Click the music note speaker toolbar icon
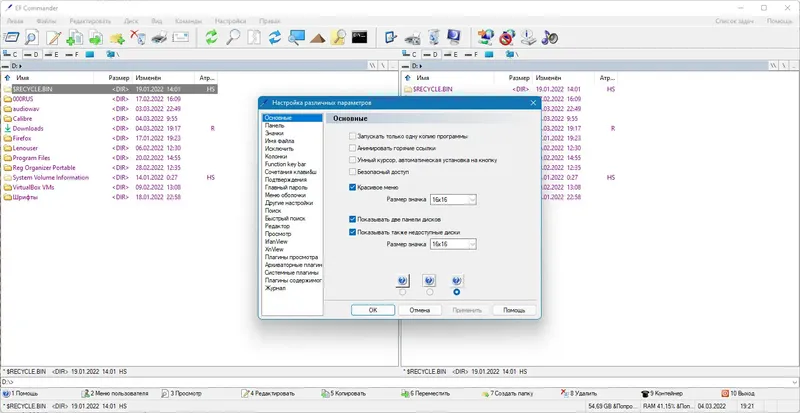The image size is (800, 413). pos(549,37)
